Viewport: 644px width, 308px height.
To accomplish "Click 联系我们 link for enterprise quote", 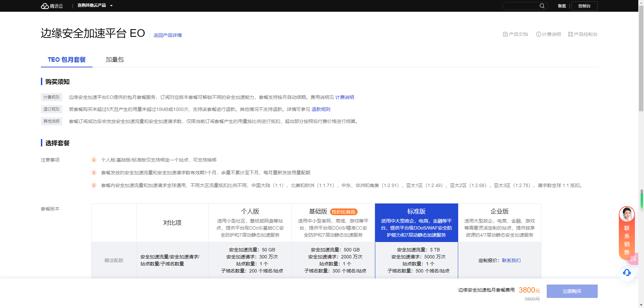I will [x=512, y=260].
